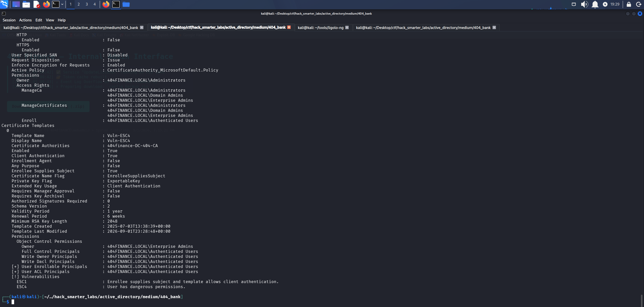
Task: Open the Kali applications menu
Action: tap(4, 4)
